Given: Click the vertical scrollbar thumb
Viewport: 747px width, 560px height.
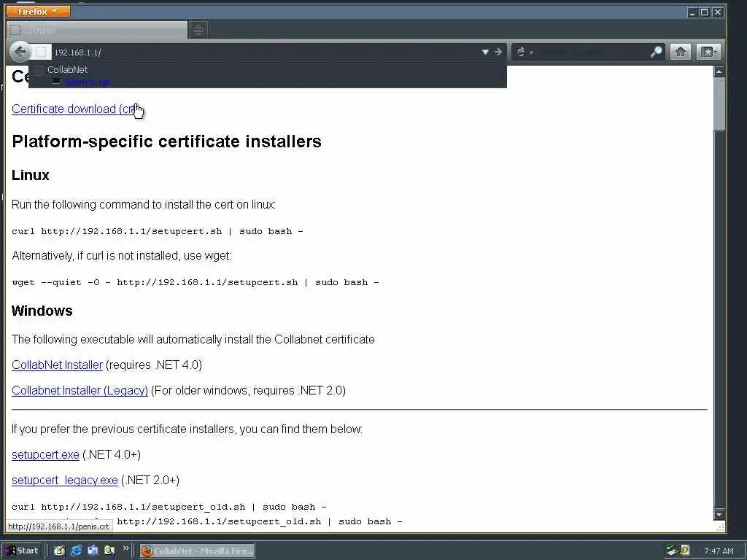Looking at the screenshot, I should click(719, 103).
